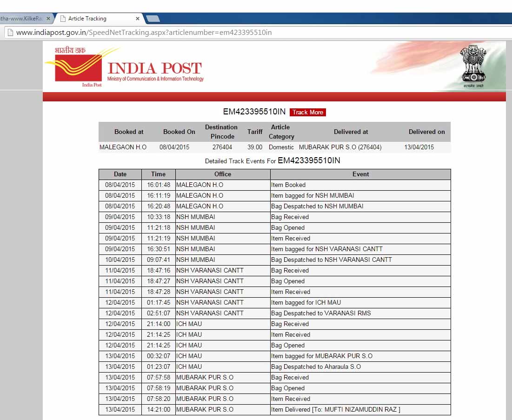Click Bag Despatched to VARANASI RMS event
The height and width of the screenshot is (420, 512).
(x=360, y=313)
